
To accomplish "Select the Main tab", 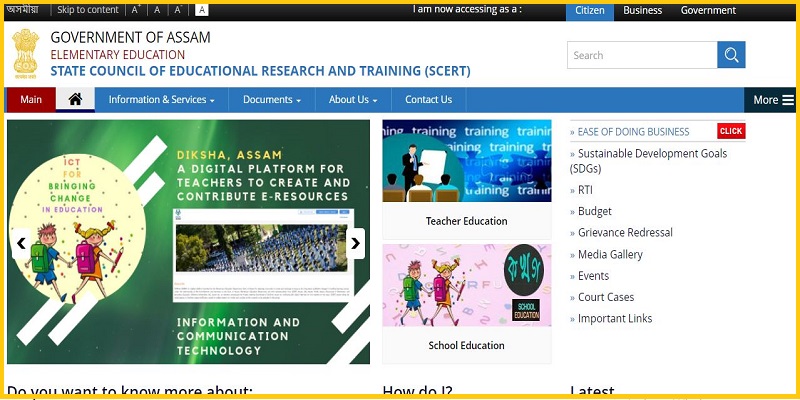I will (31, 100).
